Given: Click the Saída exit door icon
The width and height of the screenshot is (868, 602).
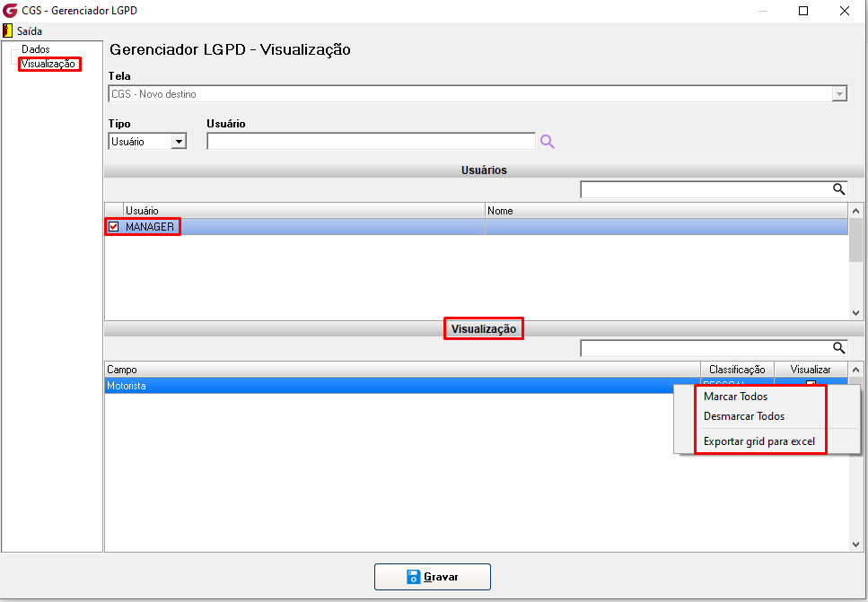Looking at the screenshot, I should click(x=8, y=31).
